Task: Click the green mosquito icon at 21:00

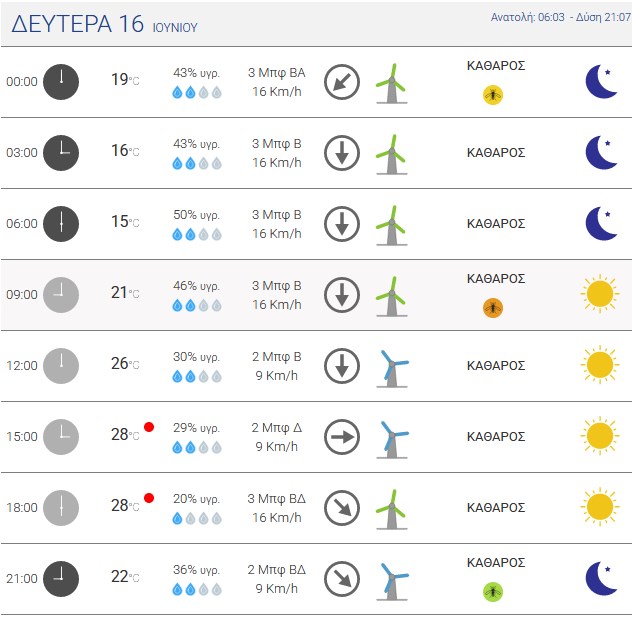Action: pyautogui.click(x=493, y=592)
